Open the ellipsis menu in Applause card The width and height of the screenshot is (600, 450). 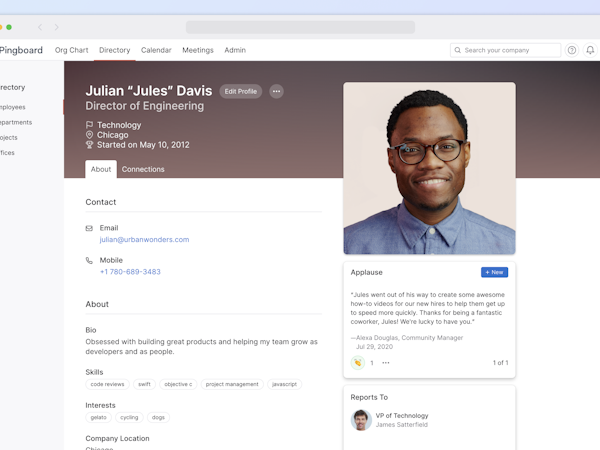coord(386,362)
